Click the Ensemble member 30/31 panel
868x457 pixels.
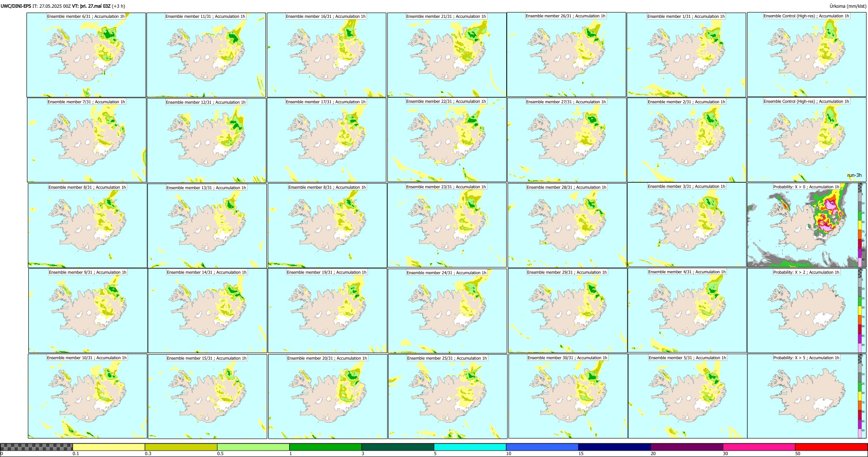(x=568, y=396)
